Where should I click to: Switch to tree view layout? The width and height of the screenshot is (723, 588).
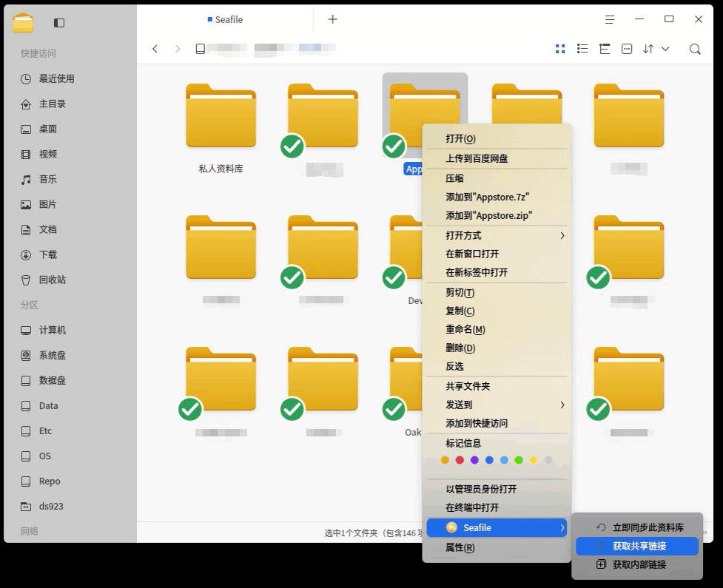605,49
